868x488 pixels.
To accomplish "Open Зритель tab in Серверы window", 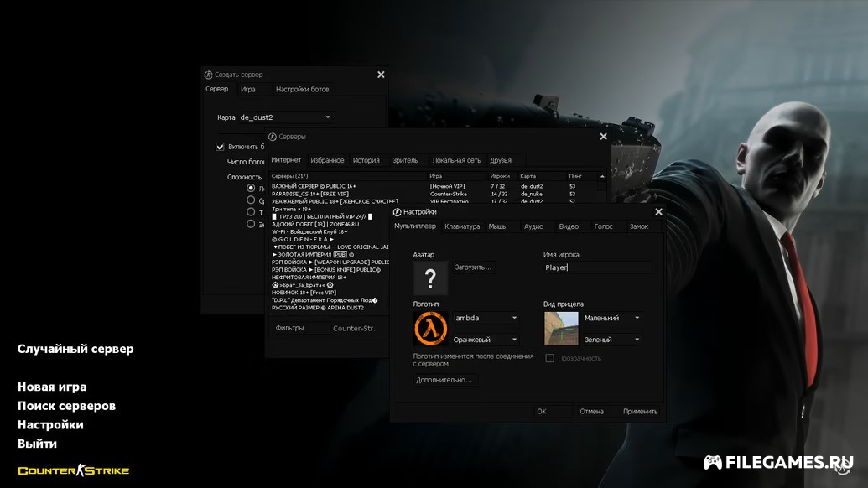I will click(x=405, y=160).
